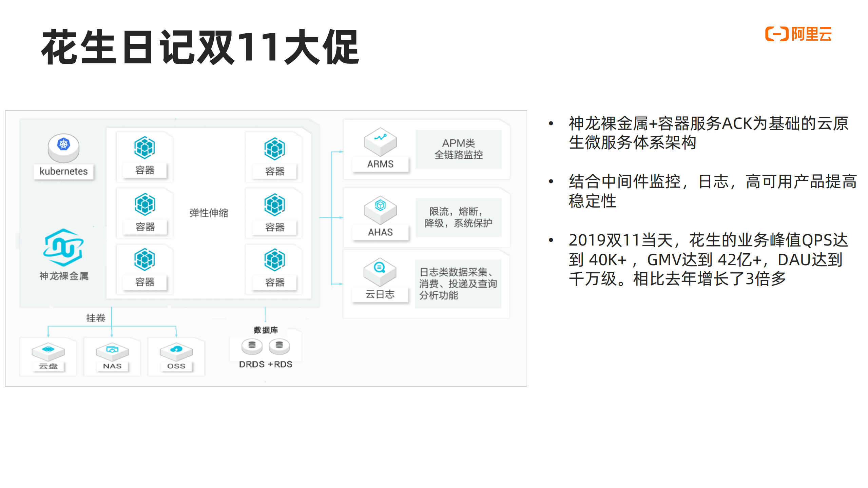Select the 限流，熔断，降级，系统保护 text box
868x488 pixels.
tap(461, 217)
